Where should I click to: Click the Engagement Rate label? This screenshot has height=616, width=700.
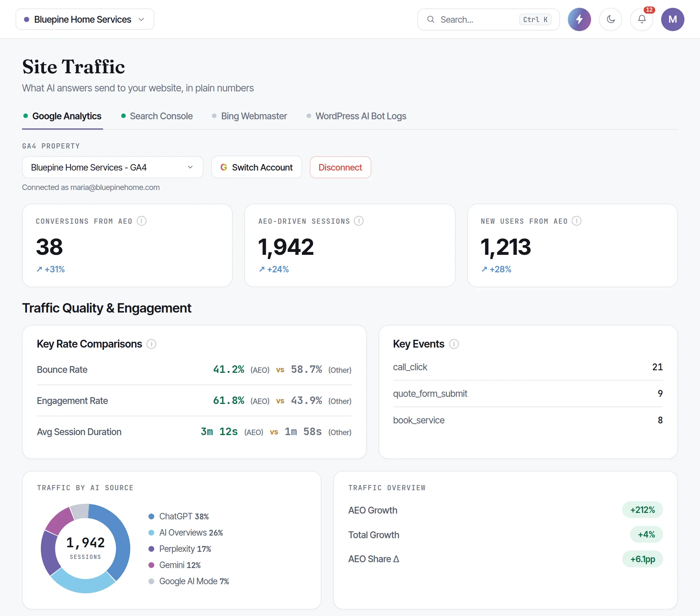click(72, 401)
